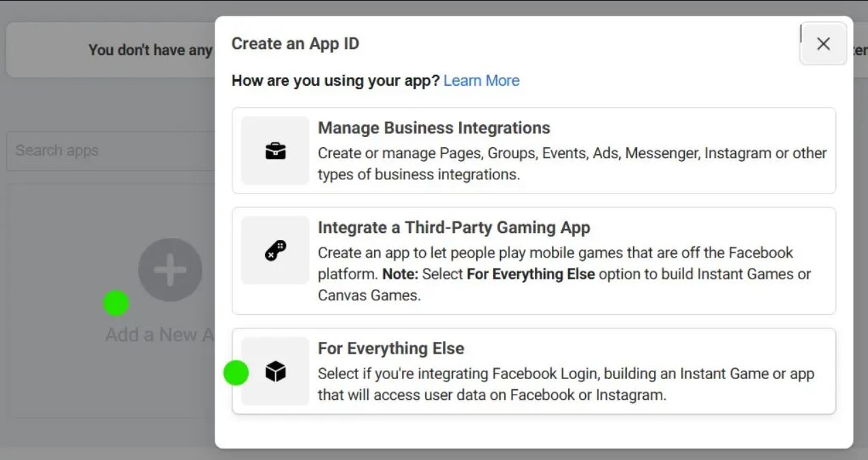
Task: Focus the Search apps input field
Action: coord(109,151)
